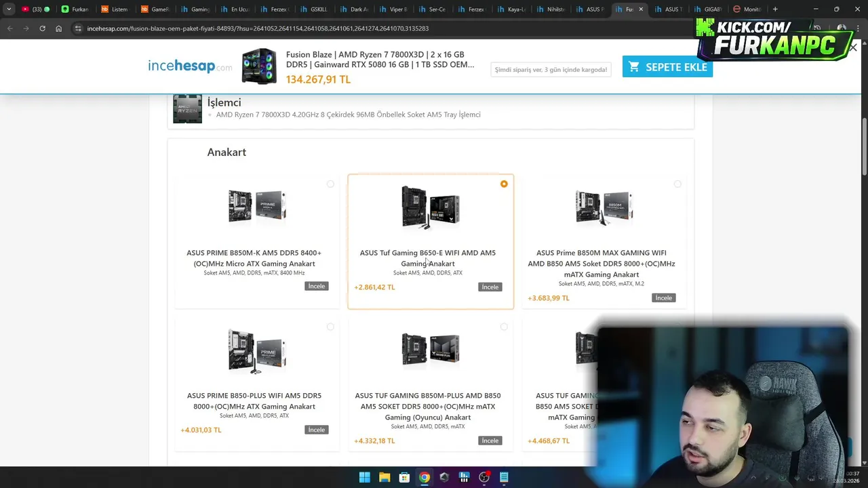Click İncele for ASUS Tuf Gaming B650-E WIFI
This screenshot has height=488, width=868.
490,287
